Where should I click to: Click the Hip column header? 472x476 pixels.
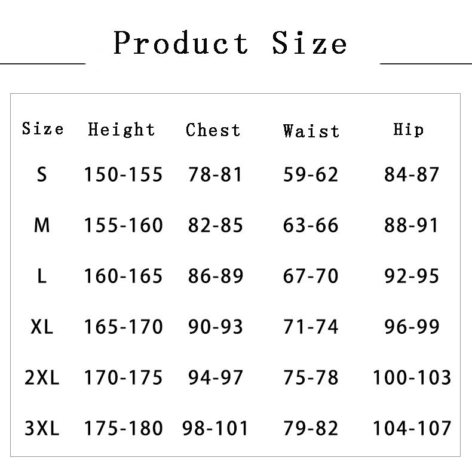pyautogui.click(x=409, y=130)
